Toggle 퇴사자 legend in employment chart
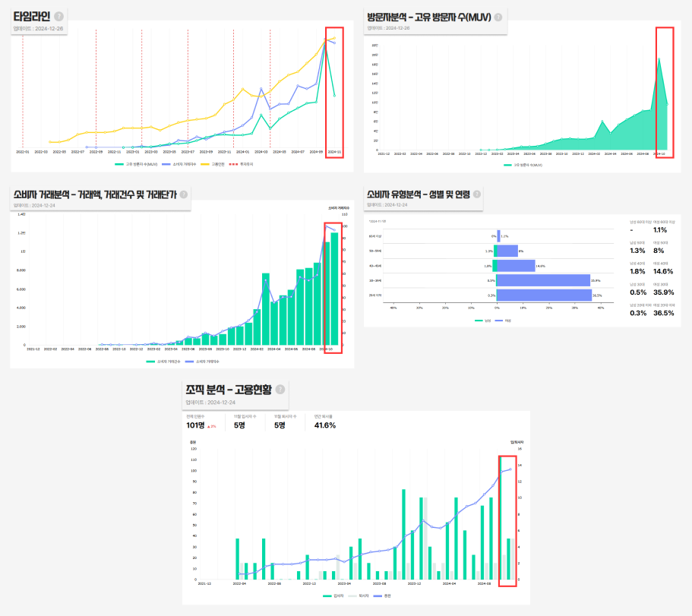This screenshot has width=692, height=616. click(x=359, y=595)
